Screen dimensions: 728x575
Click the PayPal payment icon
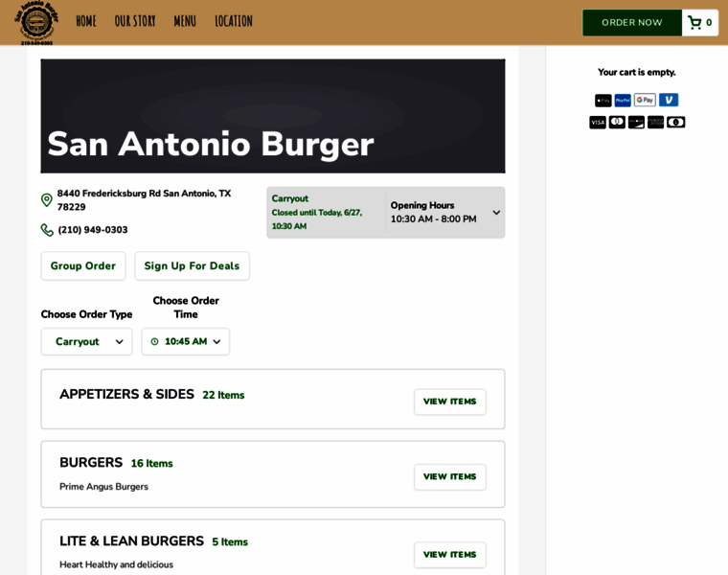(x=623, y=101)
